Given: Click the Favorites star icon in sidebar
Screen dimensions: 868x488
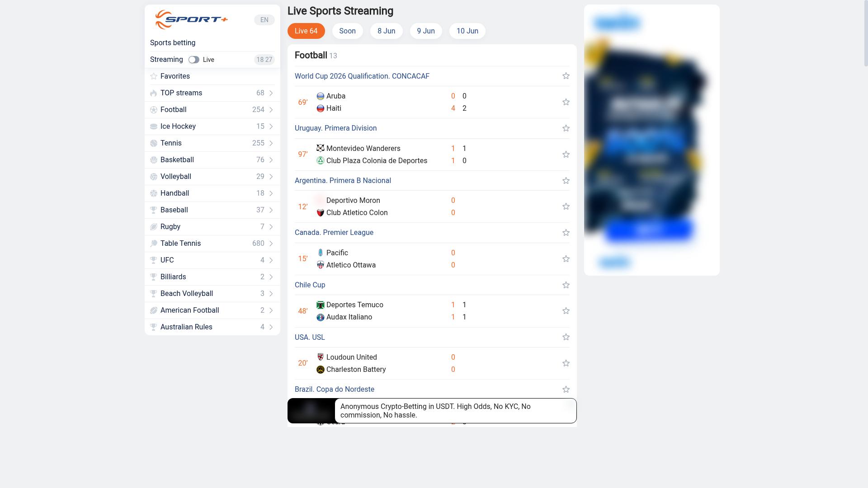Looking at the screenshot, I should 154,76.
